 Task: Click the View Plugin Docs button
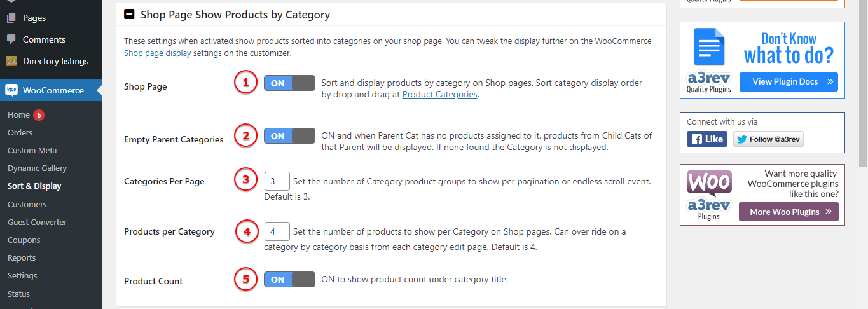coord(789,82)
